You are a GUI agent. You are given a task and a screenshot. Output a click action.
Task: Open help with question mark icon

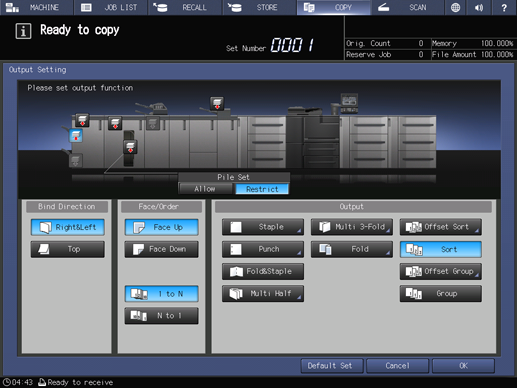[x=504, y=7]
